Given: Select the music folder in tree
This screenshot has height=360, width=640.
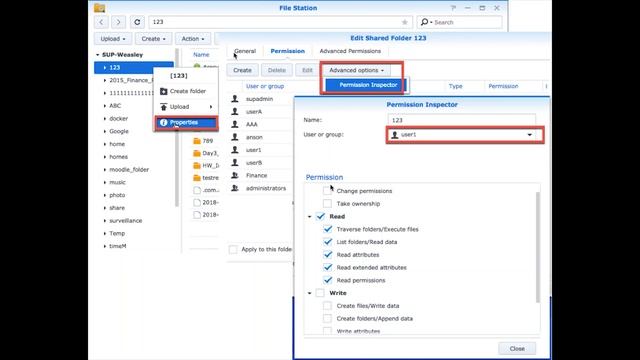Looking at the screenshot, I should (118, 182).
